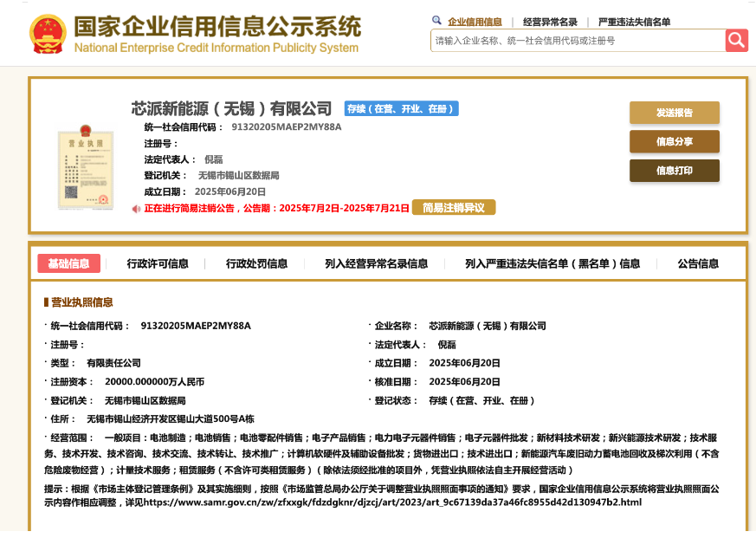Viewport: 756px width, 551px height.
Task: Click the address 无锡市锡山经济开发区锡山大道500号A栋
Action: pyautogui.click(x=171, y=418)
